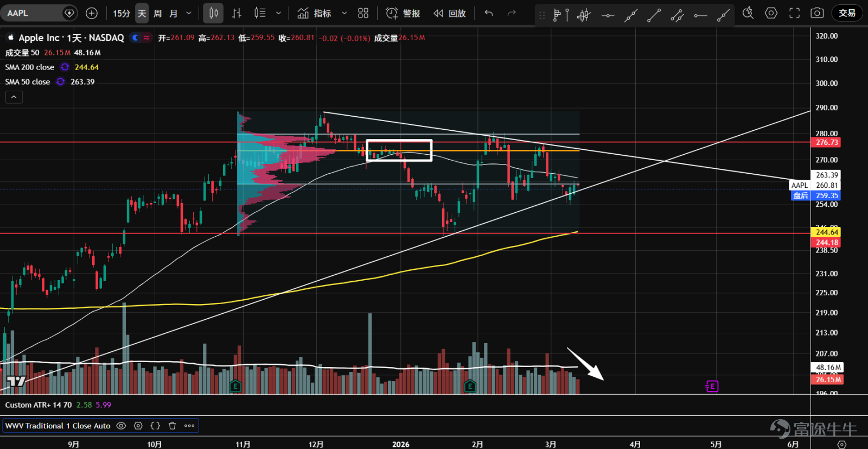Expand the favorite indicators dropdown arrow

[x=344, y=13]
